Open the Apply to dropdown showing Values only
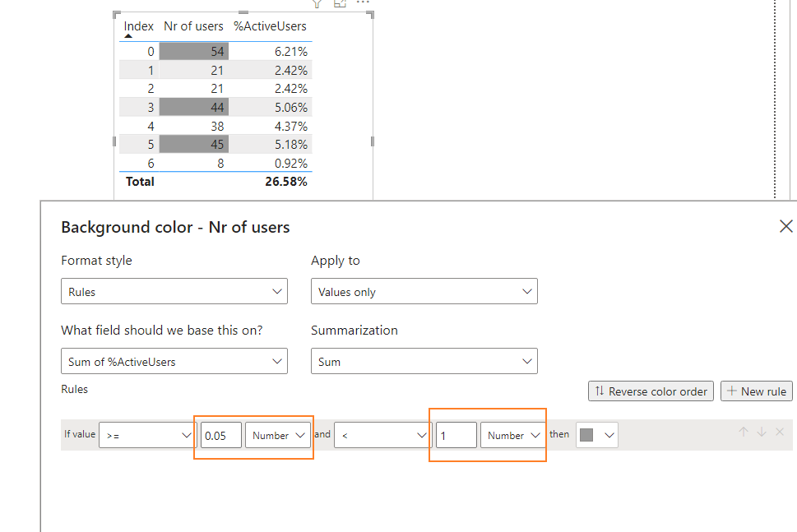This screenshot has width=797, height=532. [424, 291]
